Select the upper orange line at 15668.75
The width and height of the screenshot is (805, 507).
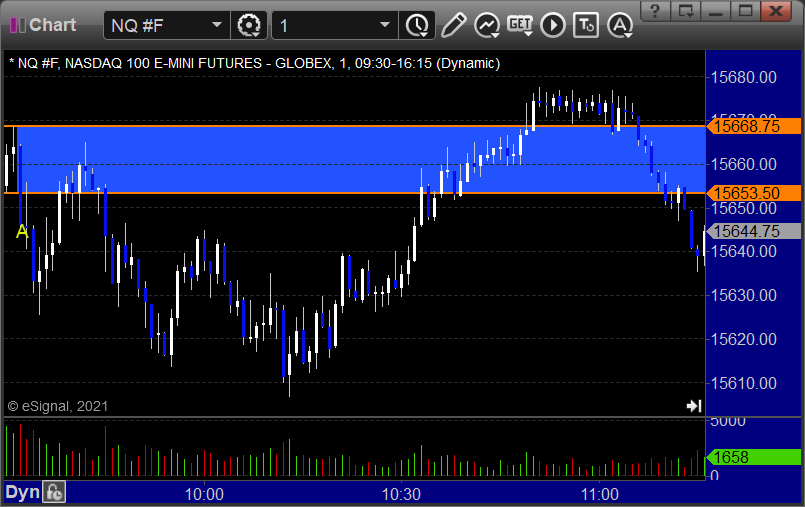point(354,126)
